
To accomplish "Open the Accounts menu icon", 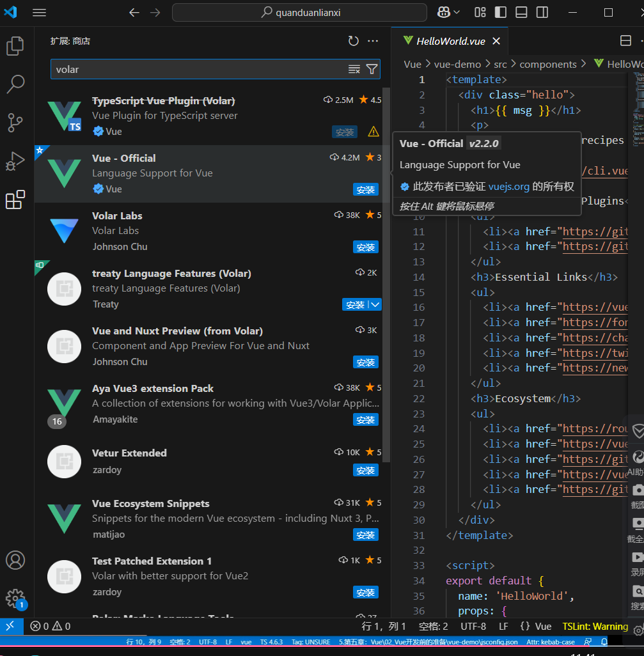I will click(15, 560).
